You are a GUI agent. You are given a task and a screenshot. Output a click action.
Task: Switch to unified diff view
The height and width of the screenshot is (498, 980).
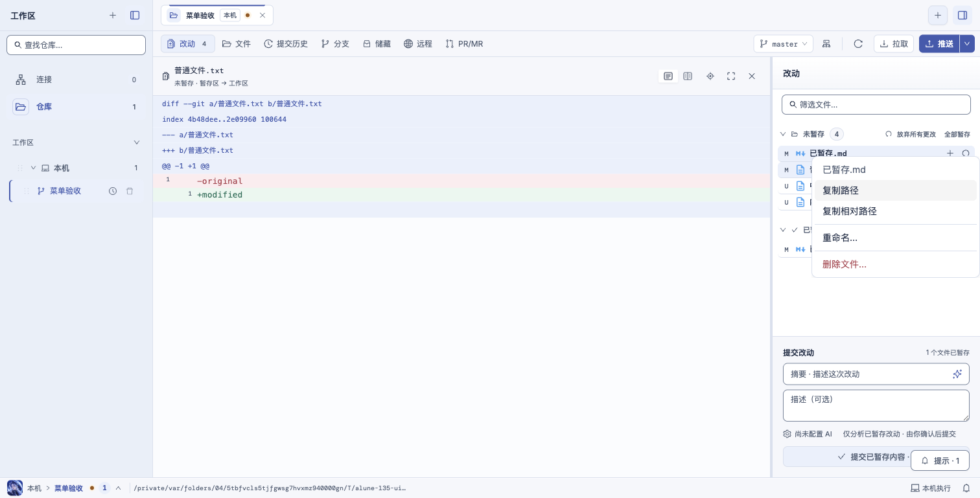click(x=668, y=76)
